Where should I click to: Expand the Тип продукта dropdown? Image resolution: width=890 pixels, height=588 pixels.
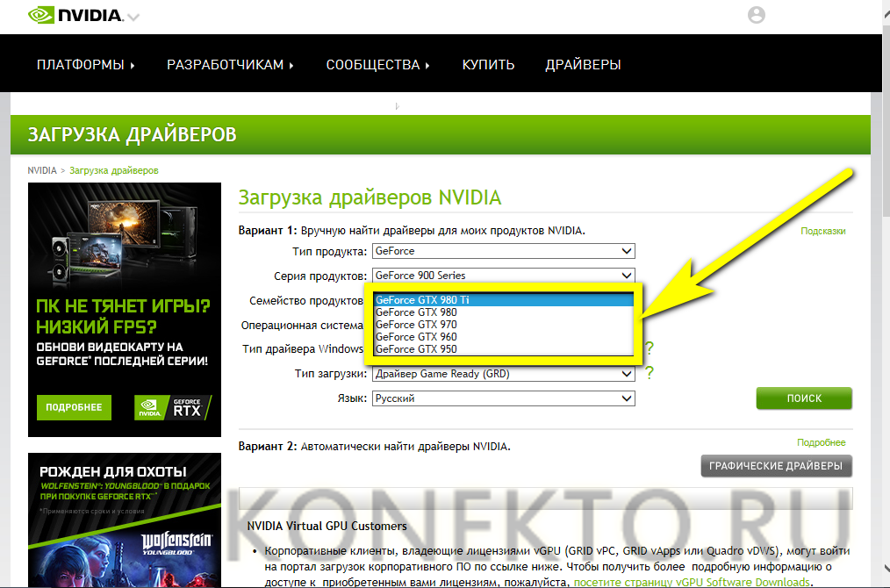[503, 251]
